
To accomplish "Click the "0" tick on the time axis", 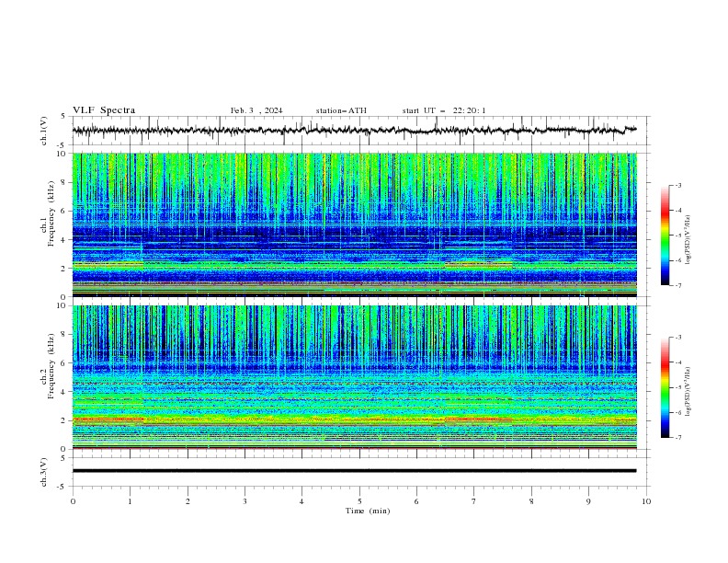I will [x=73, y=501].
